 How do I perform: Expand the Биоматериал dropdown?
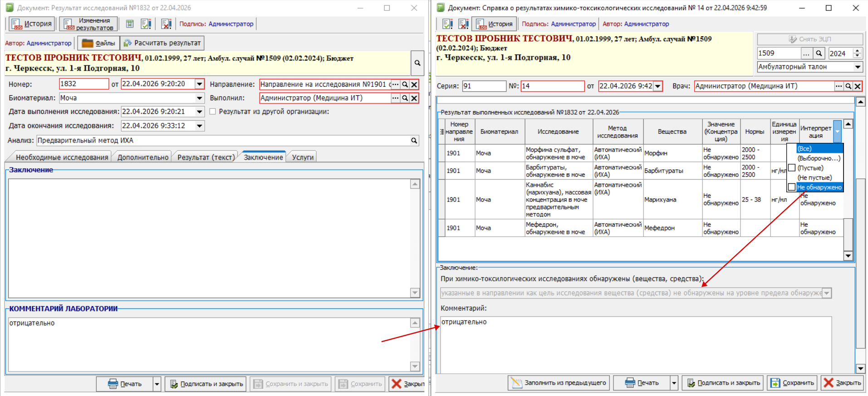click(x=199, y=98)
